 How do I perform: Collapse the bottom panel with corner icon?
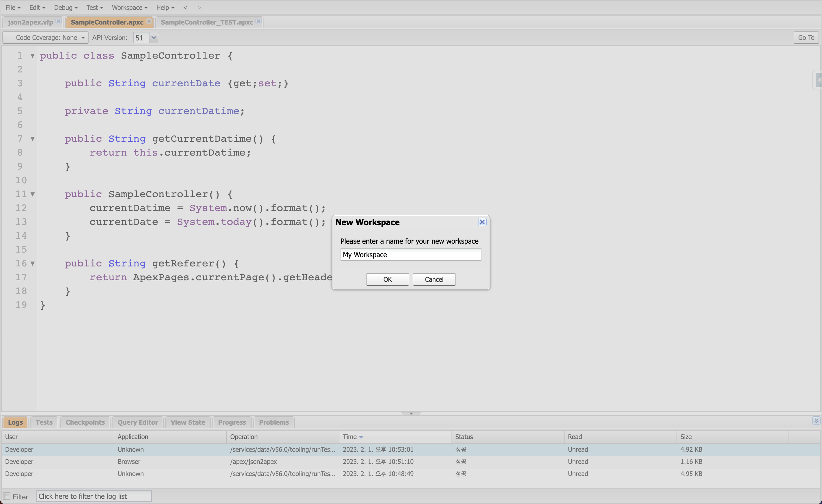(816, 421)
